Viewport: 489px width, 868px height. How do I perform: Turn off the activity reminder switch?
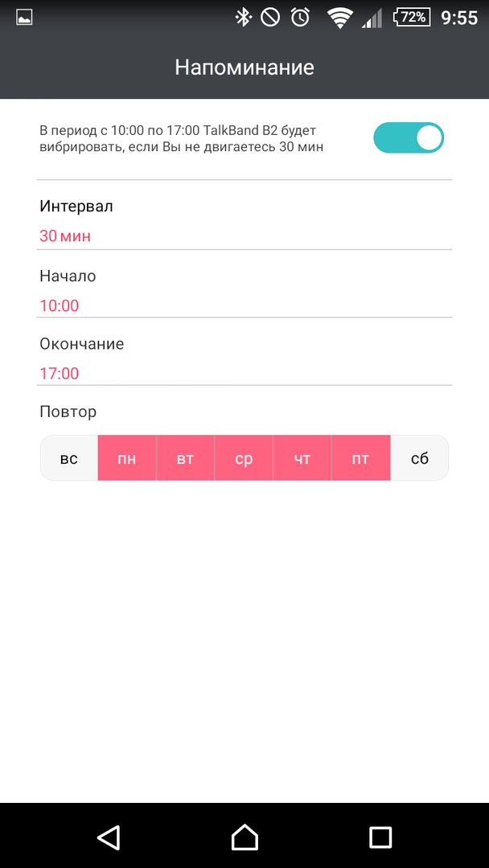point(409,138)
